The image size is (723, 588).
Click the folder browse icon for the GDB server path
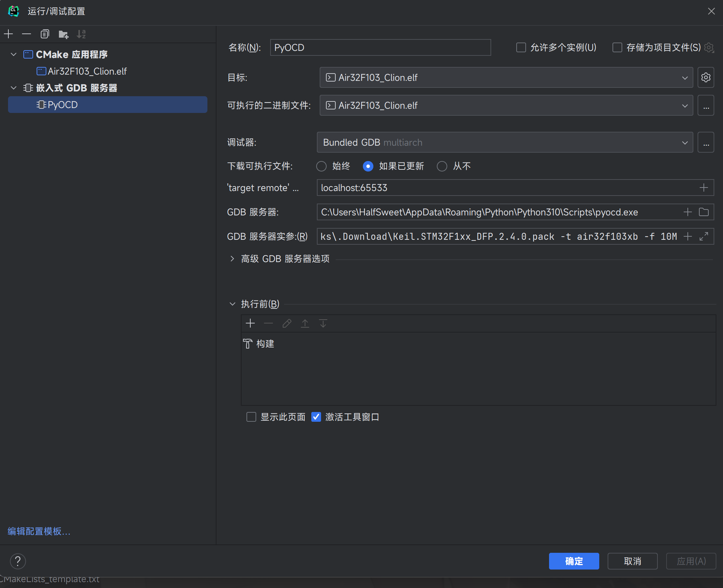click(703, 212)
